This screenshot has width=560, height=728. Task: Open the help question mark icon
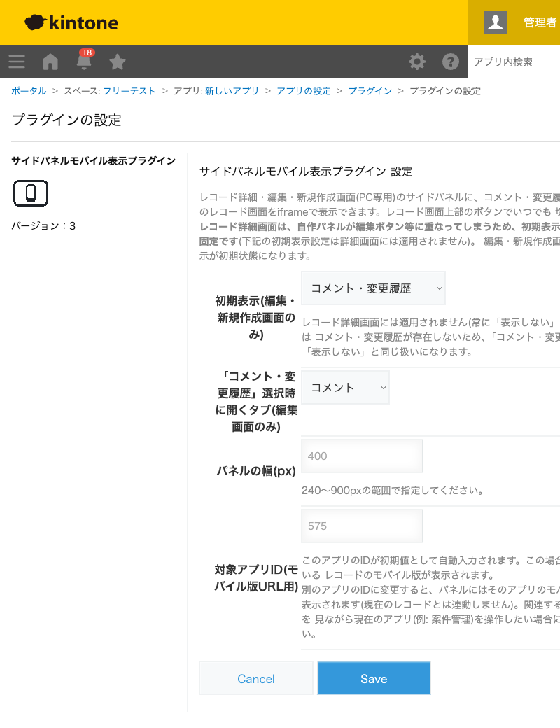pos(450,62)
